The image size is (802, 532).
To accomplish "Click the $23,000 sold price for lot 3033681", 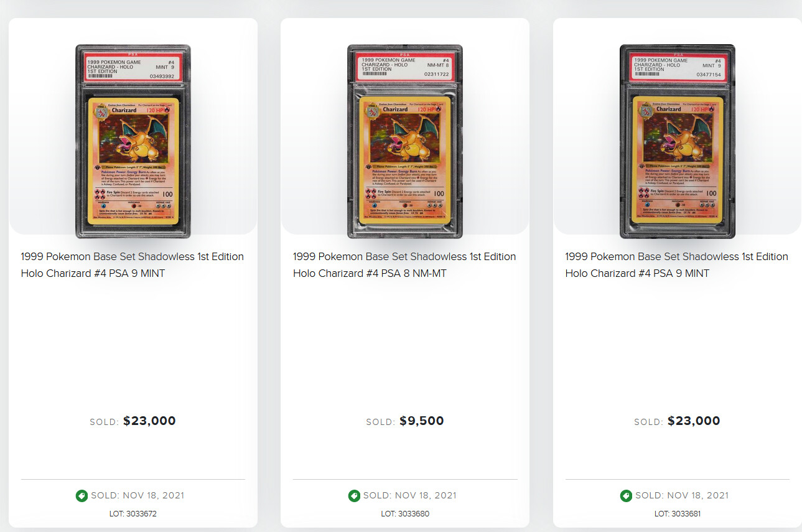I will [x=694, y=421].
